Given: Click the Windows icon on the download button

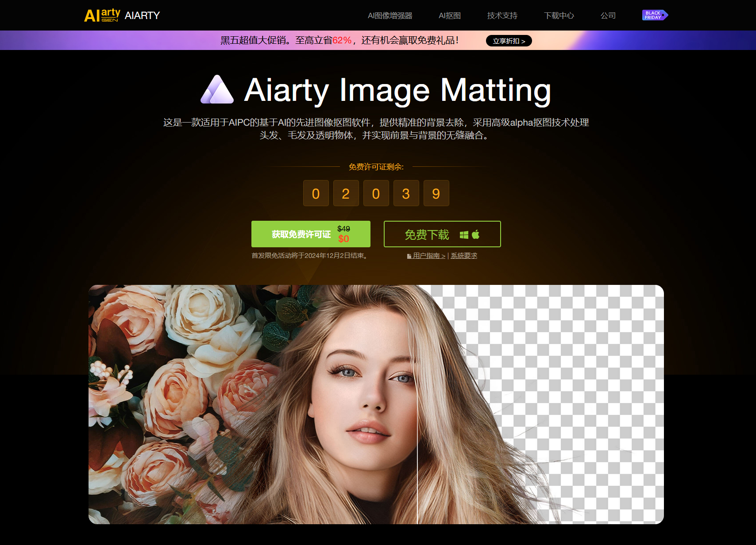Looking at the screenshot, I should 464,234.
